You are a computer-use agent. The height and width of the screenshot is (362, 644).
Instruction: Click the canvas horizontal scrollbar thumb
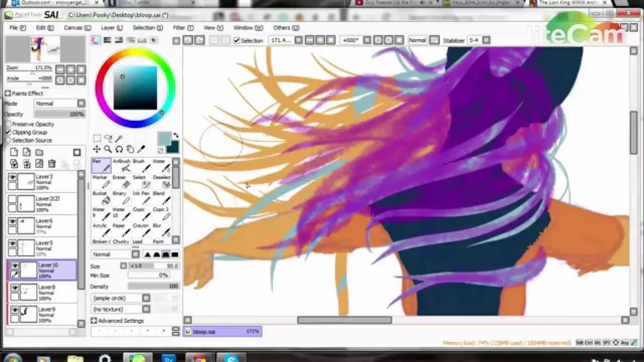point(344,320)
